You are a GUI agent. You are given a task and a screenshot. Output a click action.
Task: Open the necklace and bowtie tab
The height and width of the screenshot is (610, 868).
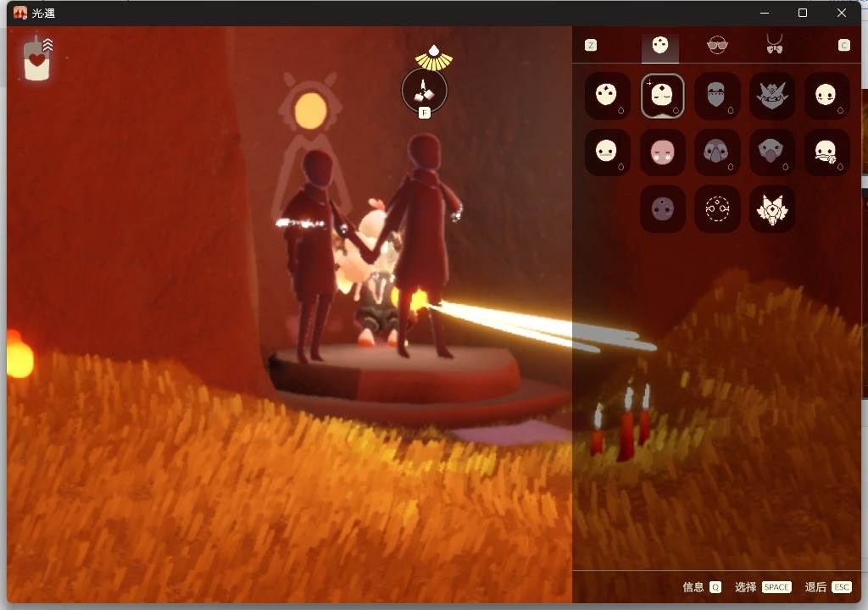[774, 44]
